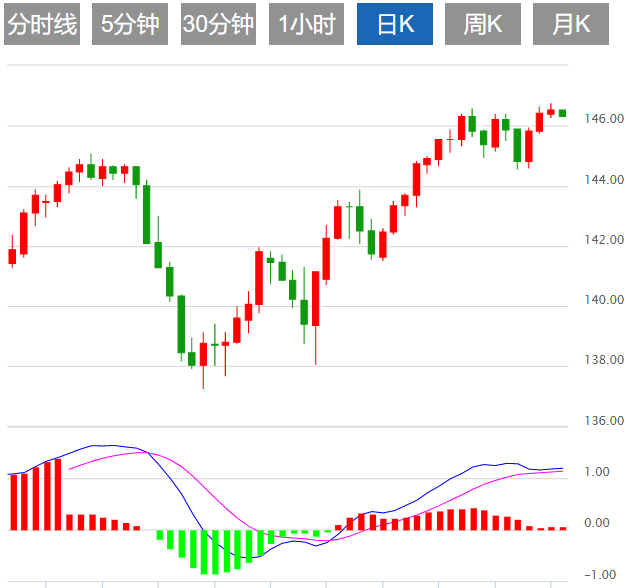The height and width of the screenshot is (588, 627).
Task: Click the 136.00 price axis label
Action: pos(604,421)
